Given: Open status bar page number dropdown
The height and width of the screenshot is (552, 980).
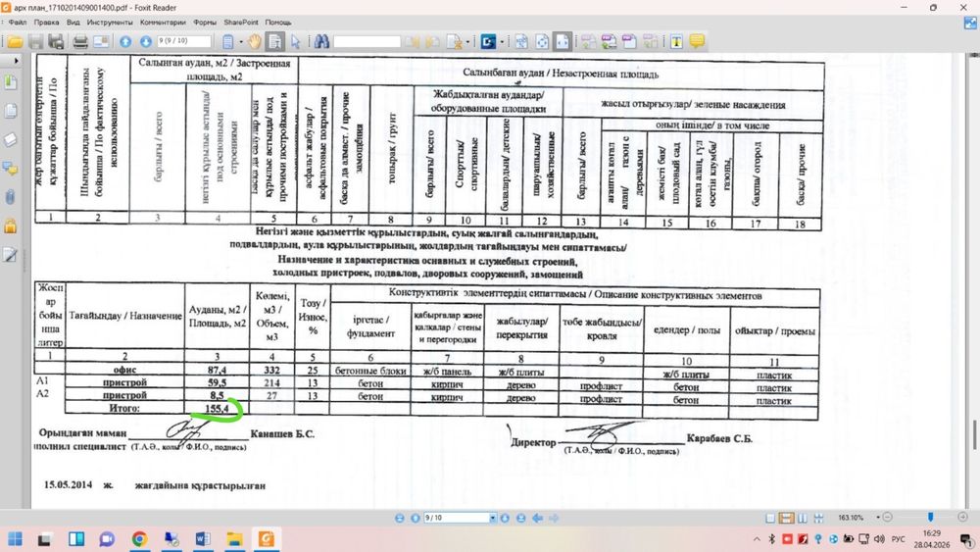Looking at the screenshot, I should (493, 519).
